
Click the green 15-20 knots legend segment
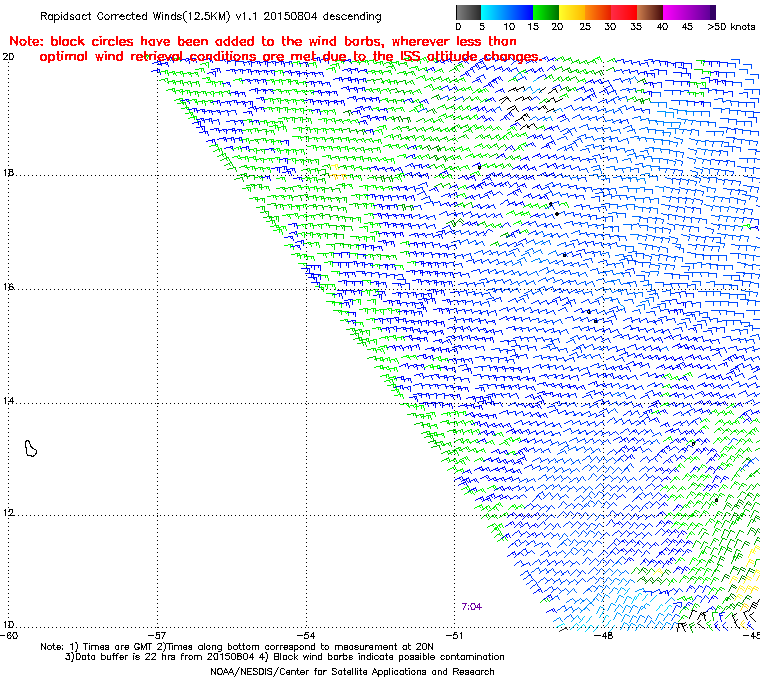[x=546, y=12]
